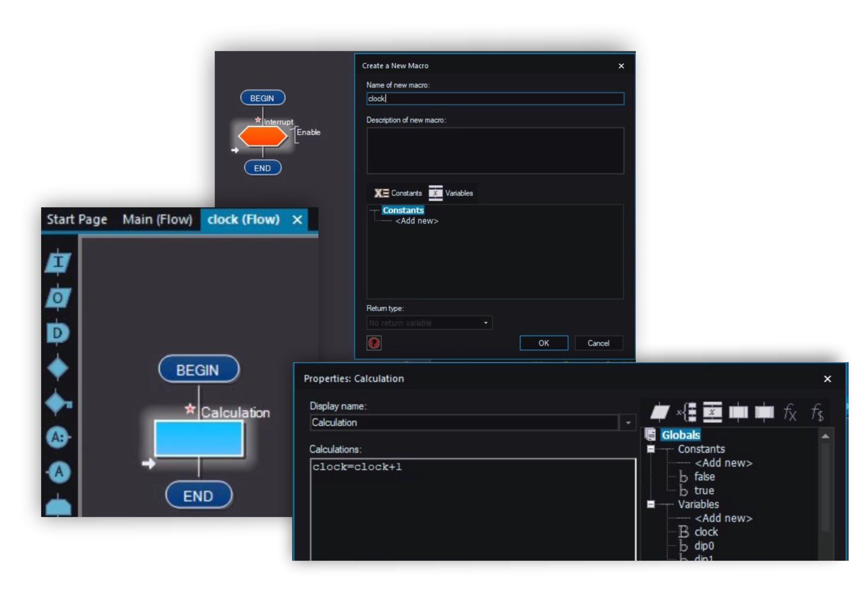The image size is (868, 591).
Task: Switch to the Start Page tab
Action: coord(77,219)
